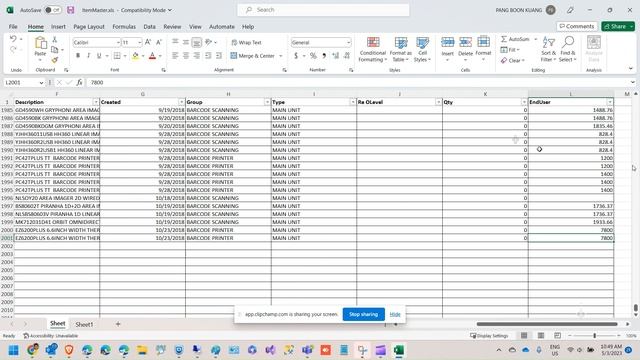Open the Created column filter dropdown
This screenshot has width=640, height=360.
(181, 102)
